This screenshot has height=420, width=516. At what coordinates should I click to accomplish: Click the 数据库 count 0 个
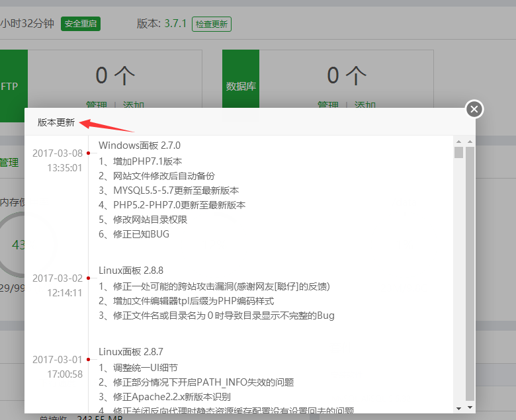click(347, 75)
